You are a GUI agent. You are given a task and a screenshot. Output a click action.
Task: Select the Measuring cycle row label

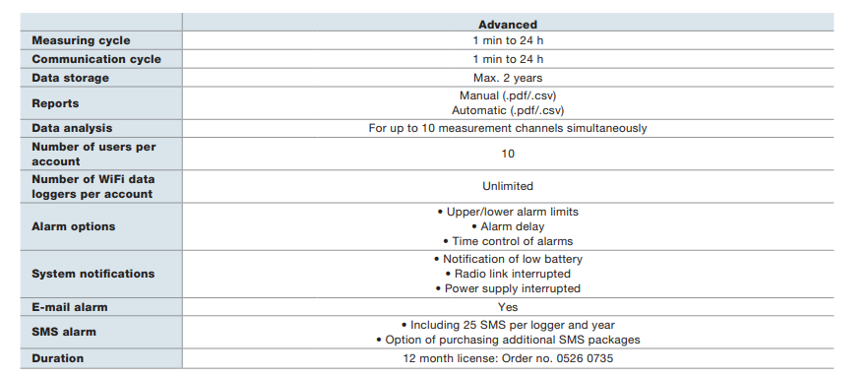click(x=81, y=40)
